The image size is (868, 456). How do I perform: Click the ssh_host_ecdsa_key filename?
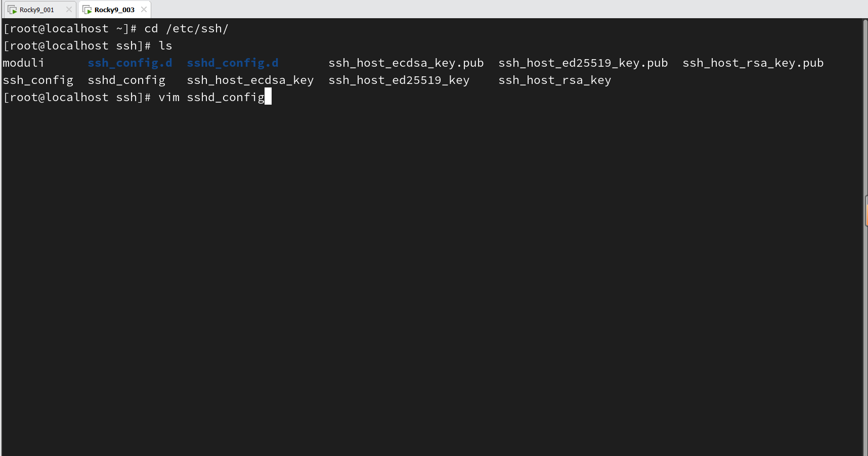[x=249, y=80]
